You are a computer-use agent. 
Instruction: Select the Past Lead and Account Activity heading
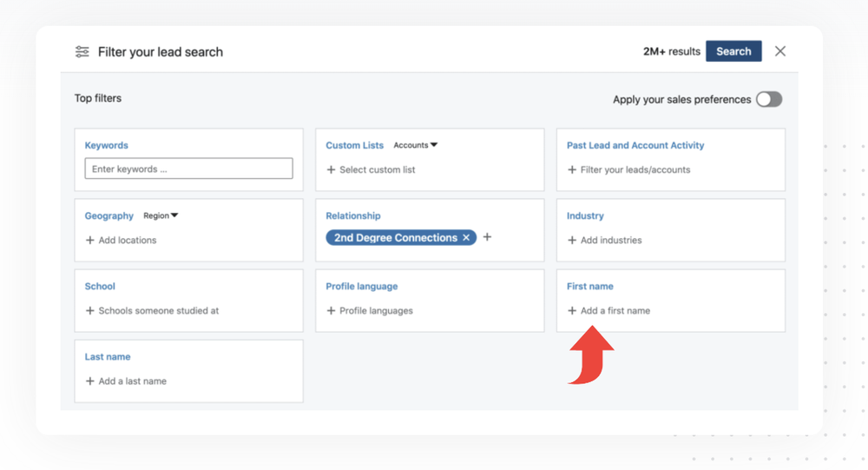point(635,146)
